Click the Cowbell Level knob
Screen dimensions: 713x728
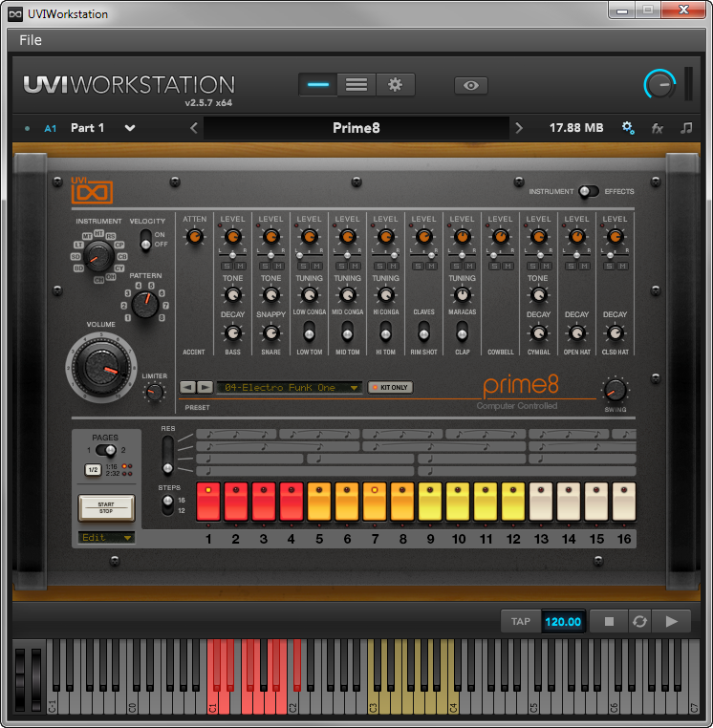500,236
